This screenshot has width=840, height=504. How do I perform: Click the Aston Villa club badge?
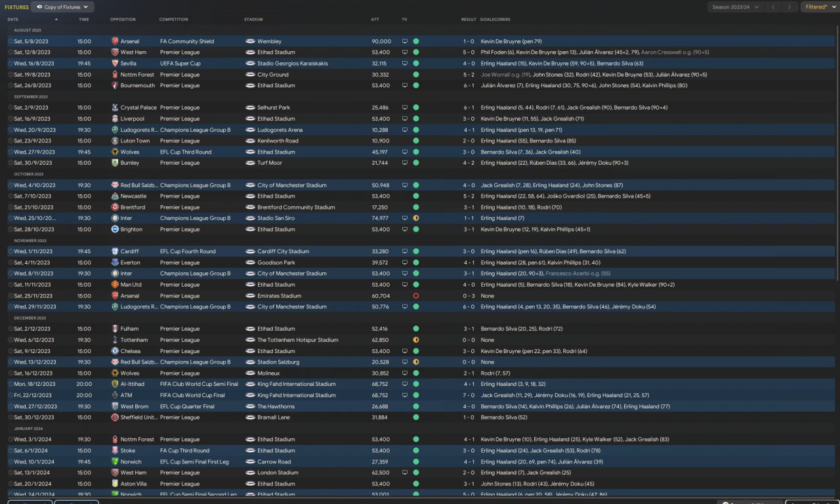click(115, 484)
